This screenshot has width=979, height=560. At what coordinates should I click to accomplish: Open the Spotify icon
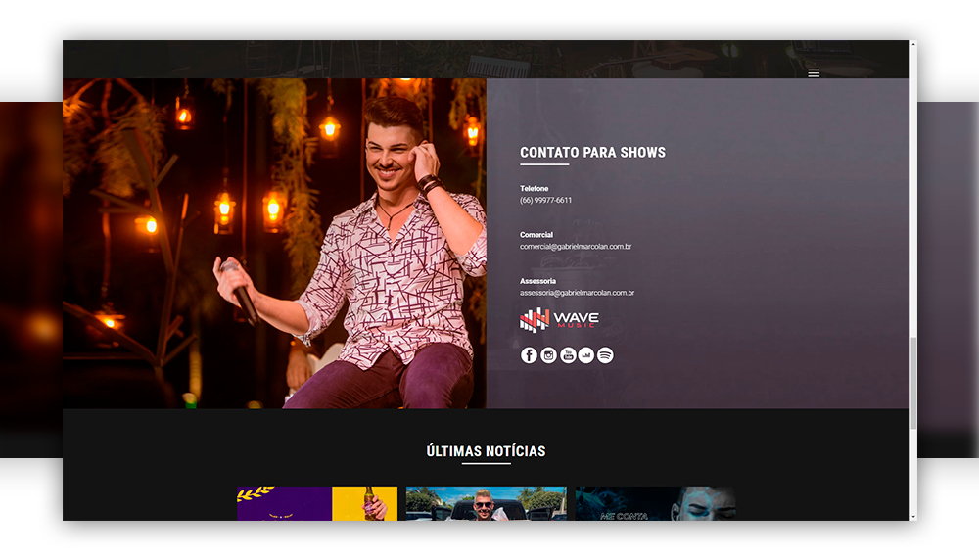coord(605,355)
